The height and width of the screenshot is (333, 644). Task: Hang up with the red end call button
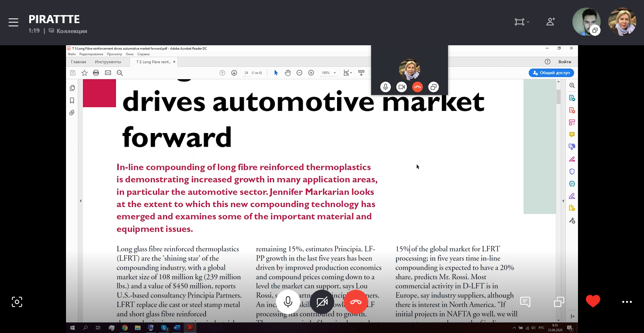click(x=356, y=302)
